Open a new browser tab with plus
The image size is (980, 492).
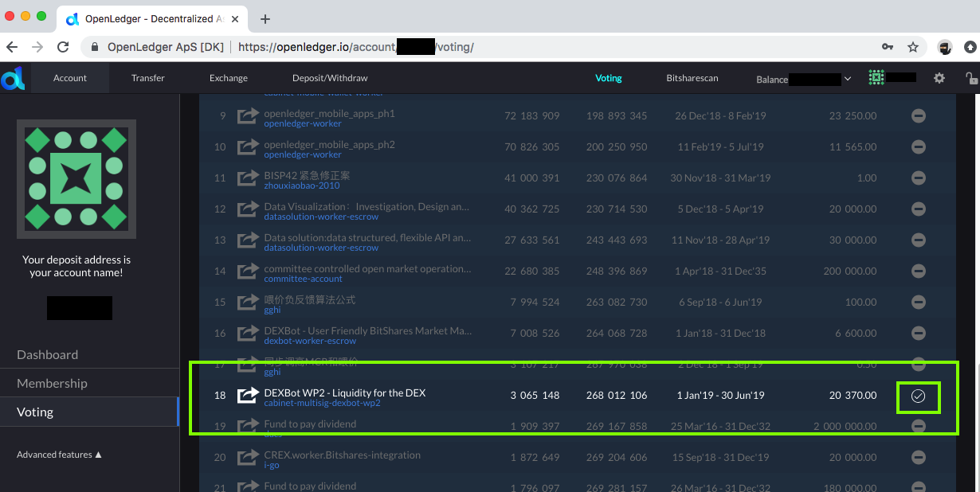click(265, 19)
